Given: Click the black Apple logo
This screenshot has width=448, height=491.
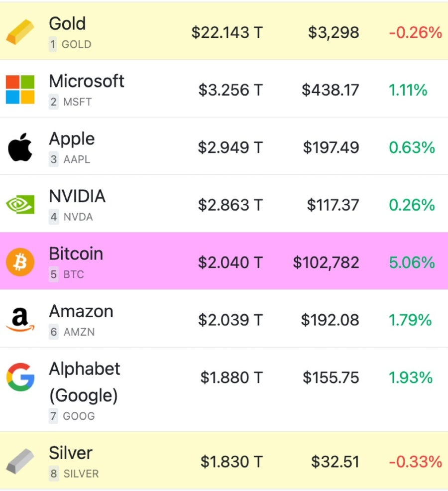Looking at the screenshot, I should click(20, 147).
